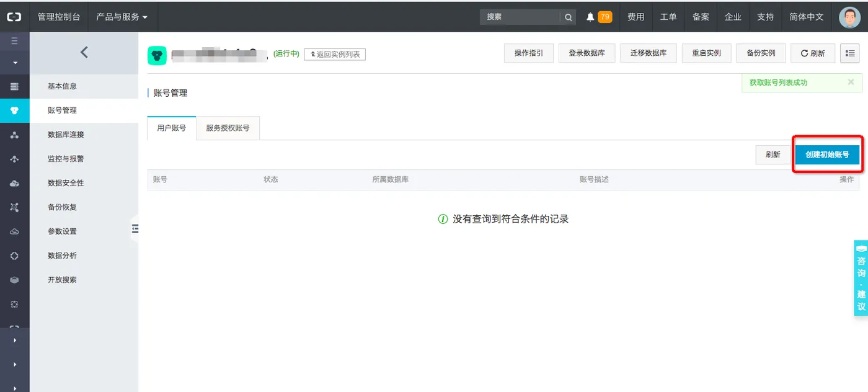Click the three-node cluster icon in the sidebar
The width and height of the screenshot is (868, 392).
click(x=14, y=135)
